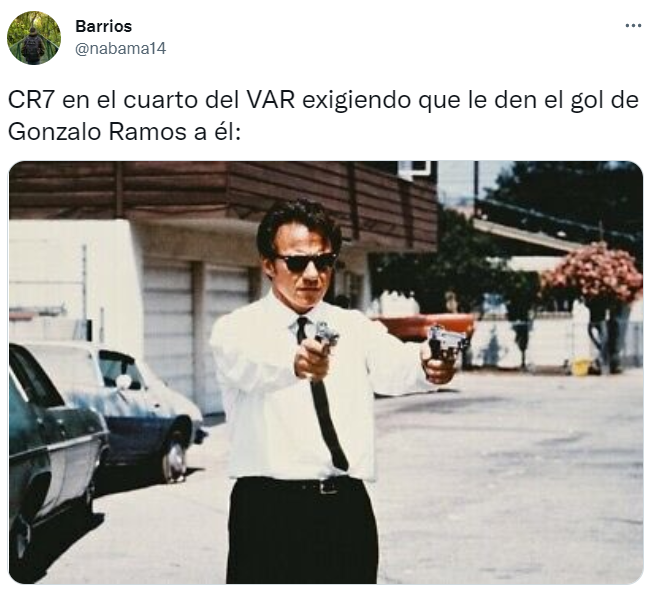Click the man's sunglasses in the photo
Screen dimensions: 660x601
(306, 262)
